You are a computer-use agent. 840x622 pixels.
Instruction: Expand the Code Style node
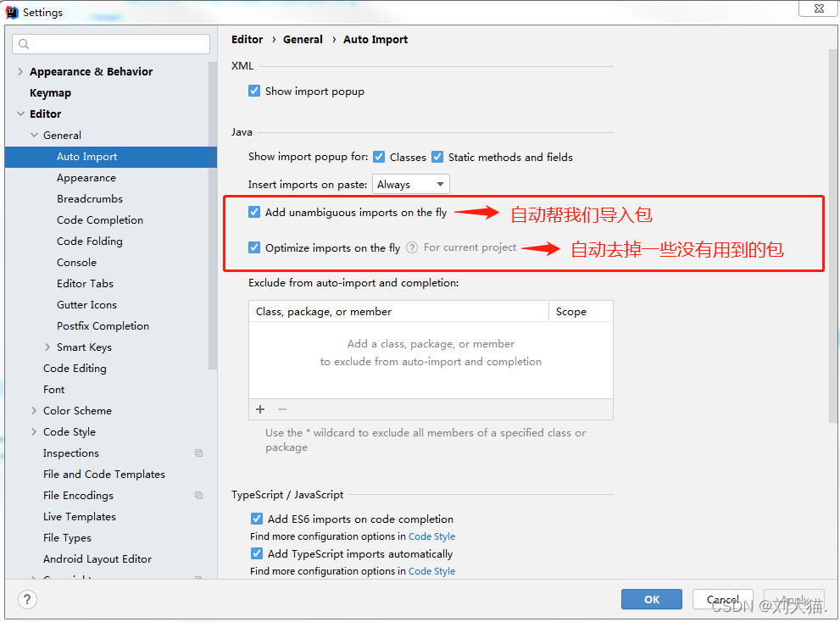click(34, 432)
